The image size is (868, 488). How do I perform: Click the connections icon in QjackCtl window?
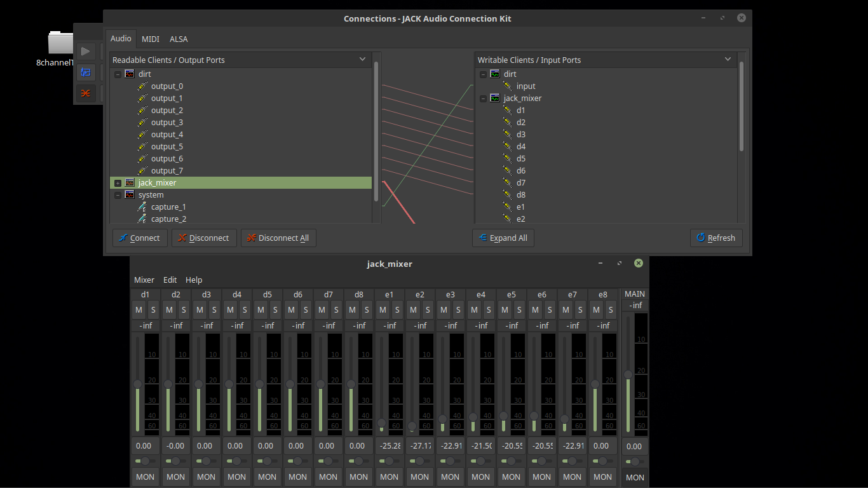click(86, 72)
